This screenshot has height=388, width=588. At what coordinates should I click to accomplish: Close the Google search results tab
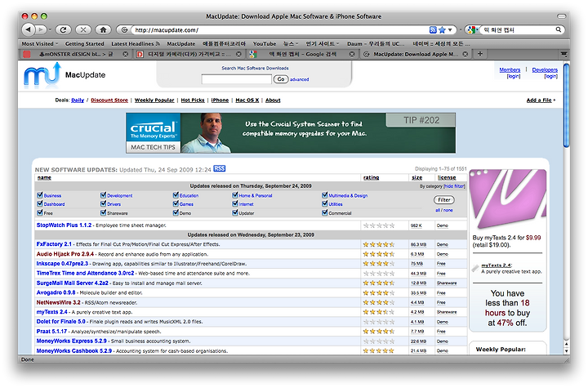(x=352, y=54)
